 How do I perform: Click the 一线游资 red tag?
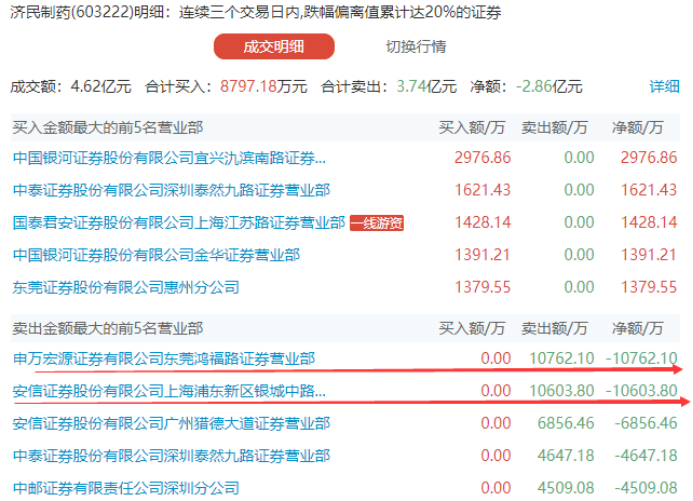(x=377, y=223)
